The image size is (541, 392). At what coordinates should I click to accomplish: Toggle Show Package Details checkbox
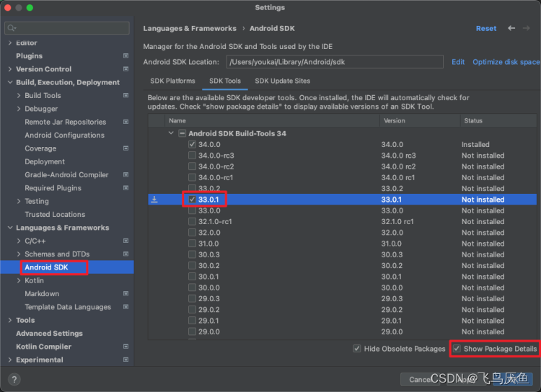pos(457,349)
